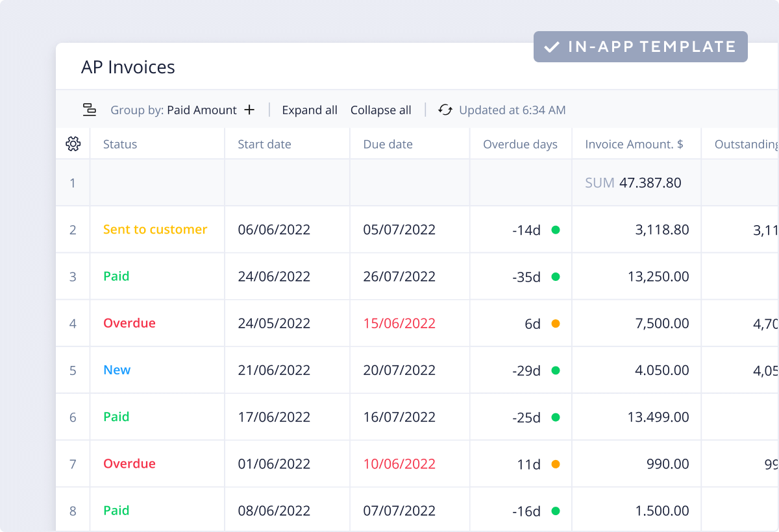Click the Status column header
The height and width of the screenshot is (532, 779).
coord(120,144)
